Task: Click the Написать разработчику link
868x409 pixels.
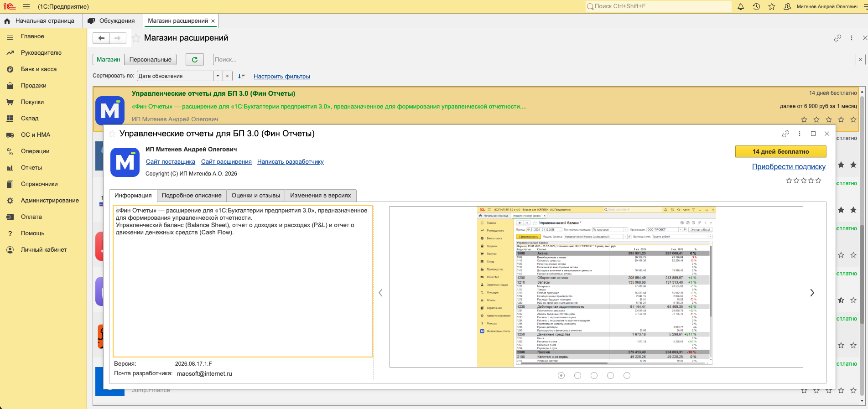Action: [x=291, y=162]
